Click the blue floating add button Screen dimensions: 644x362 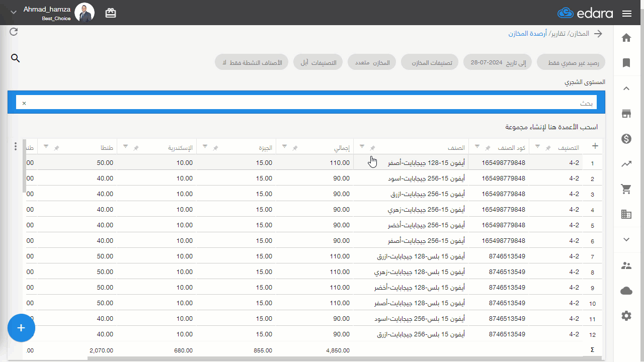coord(21,328)
